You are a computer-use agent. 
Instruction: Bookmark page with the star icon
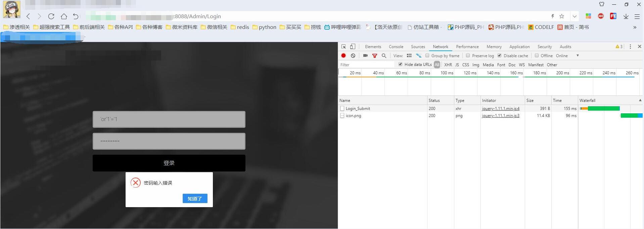(x=562, y=16)
